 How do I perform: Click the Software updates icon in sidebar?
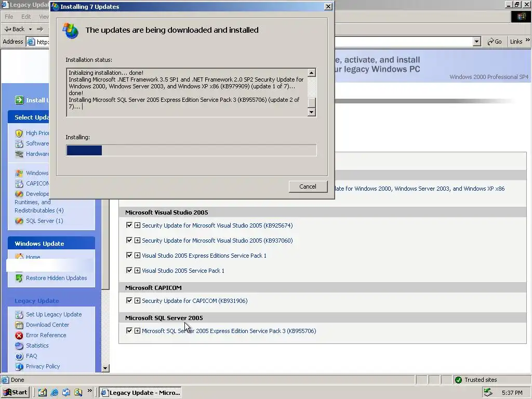(19, 143)
